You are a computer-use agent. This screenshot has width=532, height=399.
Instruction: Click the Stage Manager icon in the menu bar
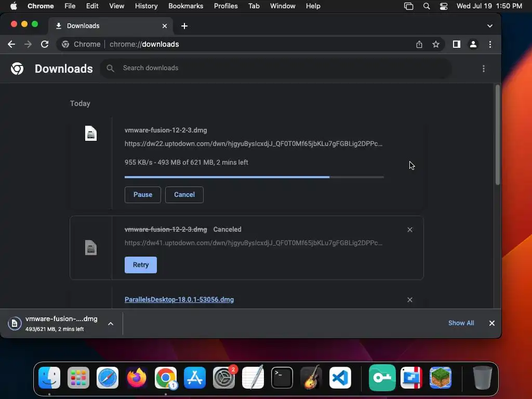[408, 6]
